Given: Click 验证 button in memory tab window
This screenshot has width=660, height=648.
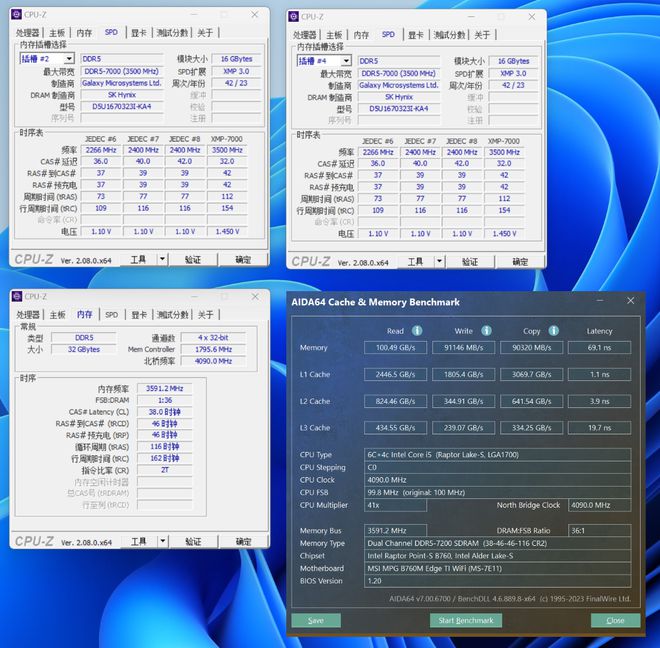Looking at the screenshot, I should click(193, 541).
